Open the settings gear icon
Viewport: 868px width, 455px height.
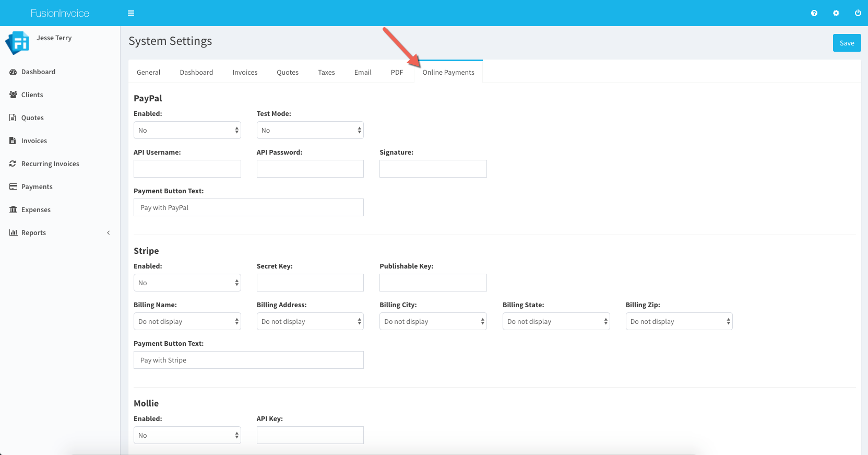click(x=836, y=13)
